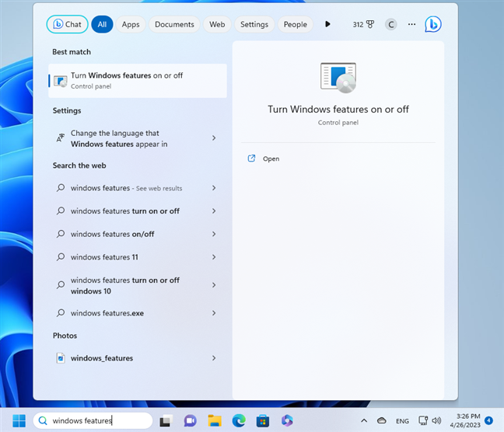The width and height of the screenshot is (504, 432).
Task: Show hidden system tray icons
Action: tap(366, 420)
